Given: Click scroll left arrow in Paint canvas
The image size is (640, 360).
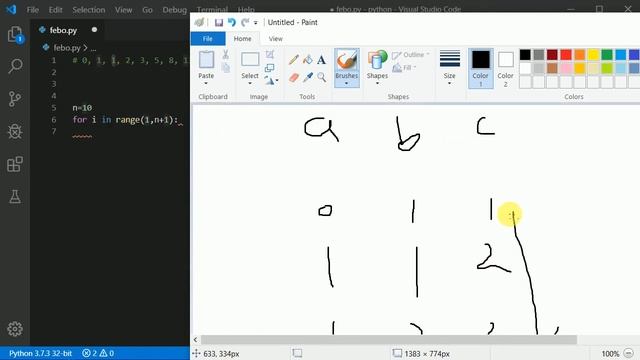Looking at the screenshot, I should click(x=196, y=340).
